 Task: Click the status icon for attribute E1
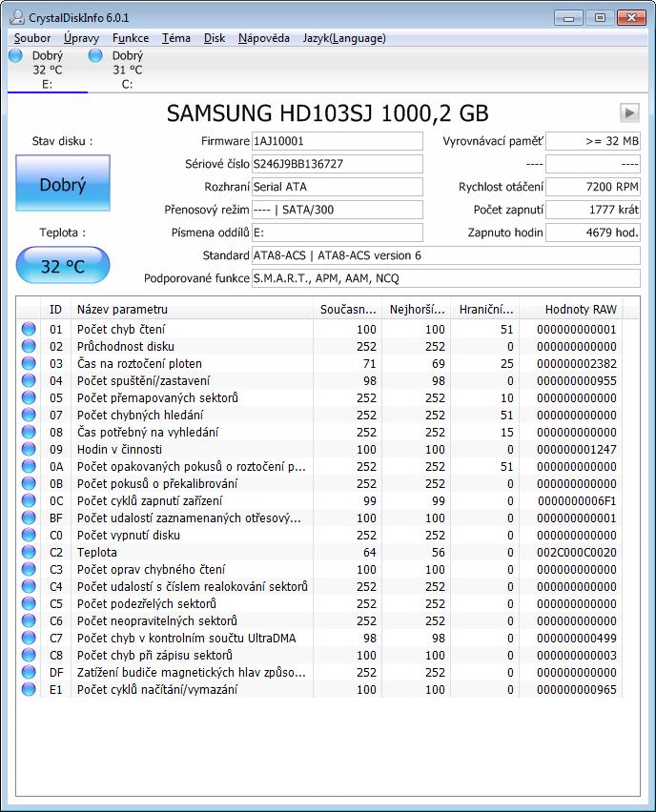pos(29,689)
